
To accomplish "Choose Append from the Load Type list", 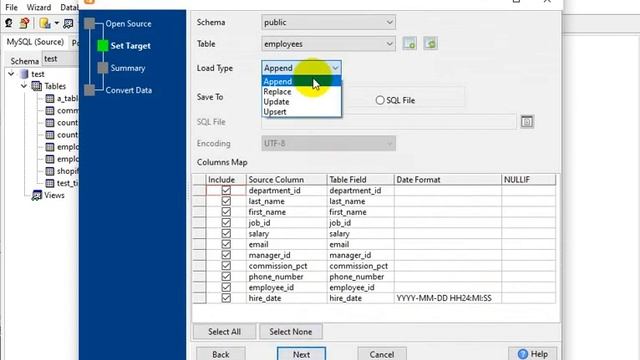I will point(301,81).
